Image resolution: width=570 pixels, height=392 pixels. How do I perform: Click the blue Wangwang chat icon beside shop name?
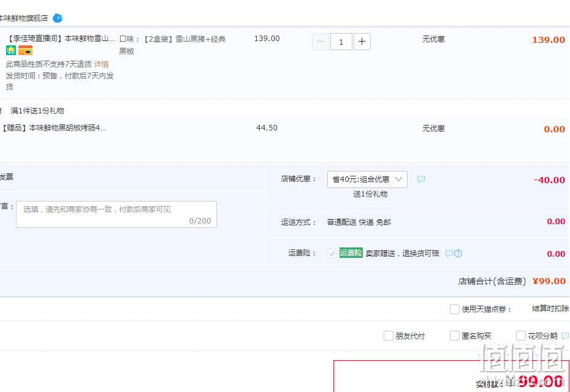click(58, 18)
